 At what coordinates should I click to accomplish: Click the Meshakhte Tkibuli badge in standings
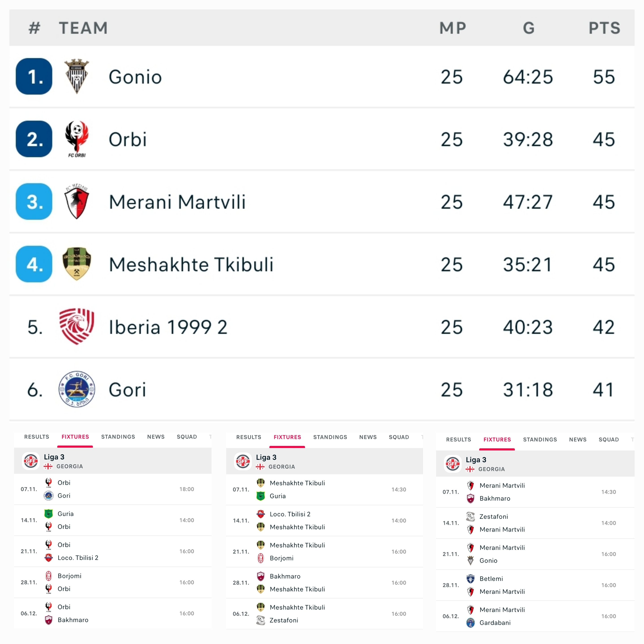coord(77,264)
